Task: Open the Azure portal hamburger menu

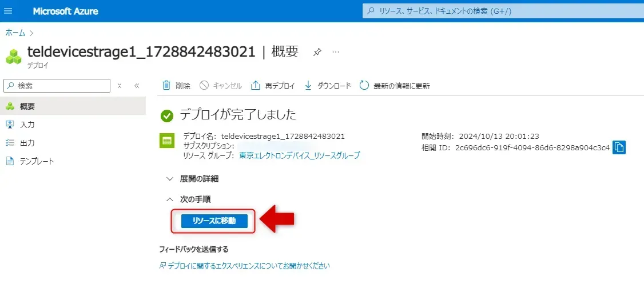Action: coord(7,11)
